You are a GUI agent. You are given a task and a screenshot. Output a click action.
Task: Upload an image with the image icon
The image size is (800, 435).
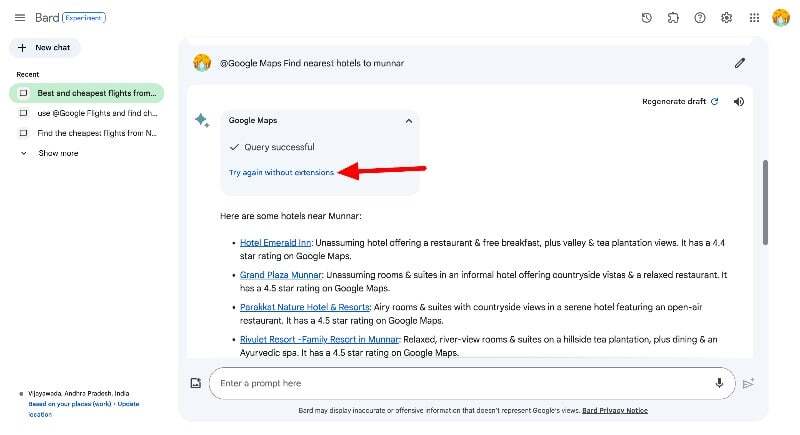196,383
